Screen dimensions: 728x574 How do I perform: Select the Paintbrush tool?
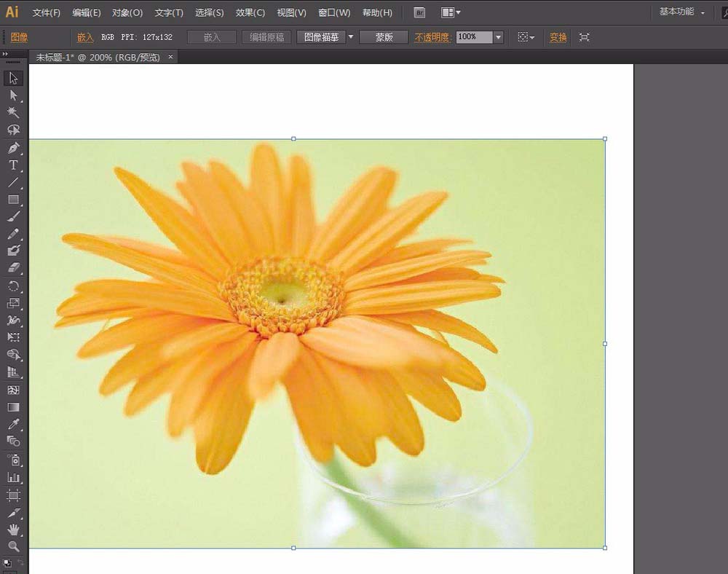click(x=13, y=216)
